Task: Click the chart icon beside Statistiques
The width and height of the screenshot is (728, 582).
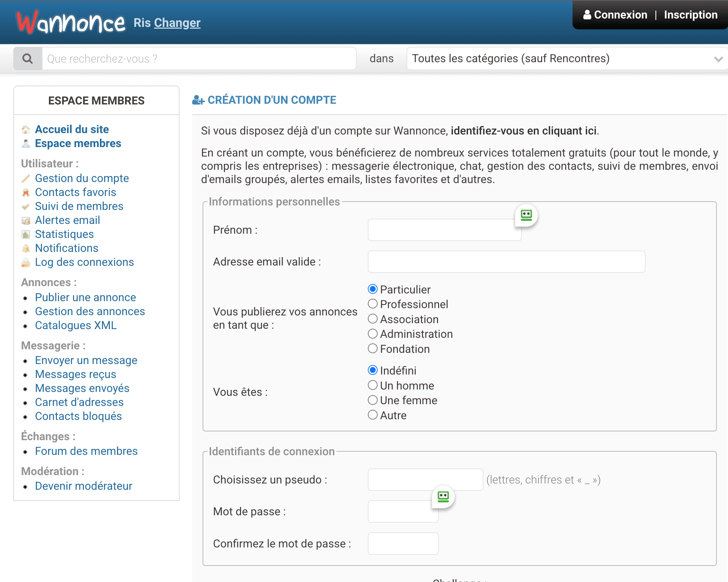Action: click(26, 234)
